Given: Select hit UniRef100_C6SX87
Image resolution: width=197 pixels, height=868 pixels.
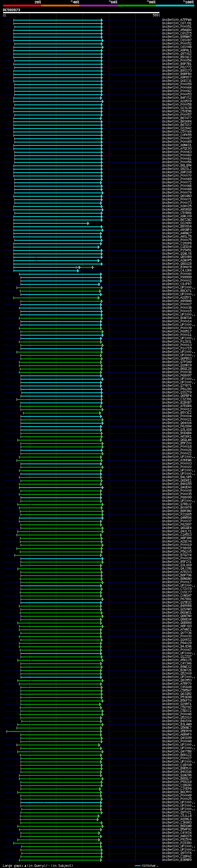Looking at the screenshot, I should (177, 40).
